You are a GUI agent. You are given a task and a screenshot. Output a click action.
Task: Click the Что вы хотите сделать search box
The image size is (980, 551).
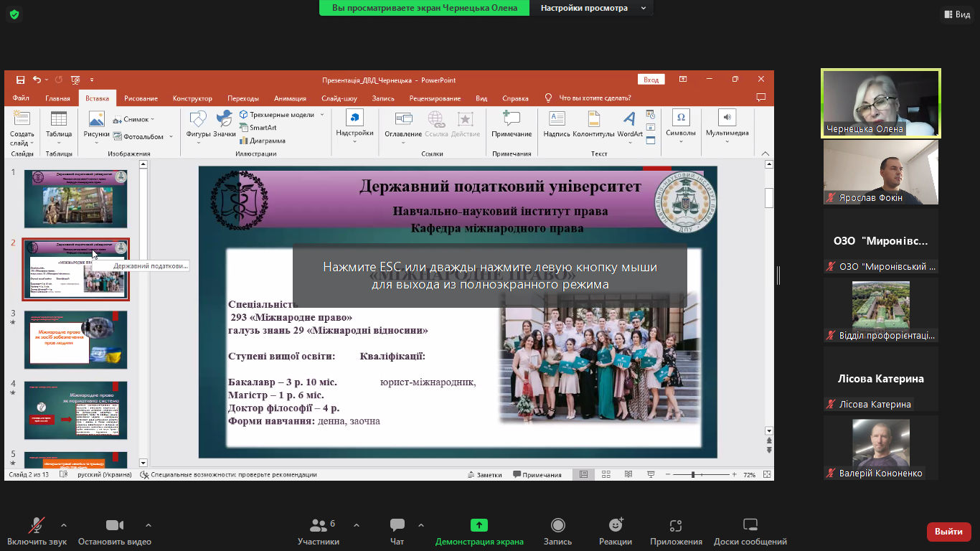click(x=595, y=98)
